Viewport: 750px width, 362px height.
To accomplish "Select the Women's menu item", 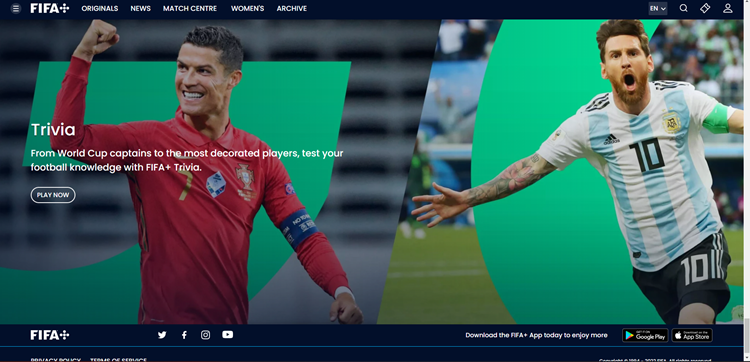I will 247,9.
